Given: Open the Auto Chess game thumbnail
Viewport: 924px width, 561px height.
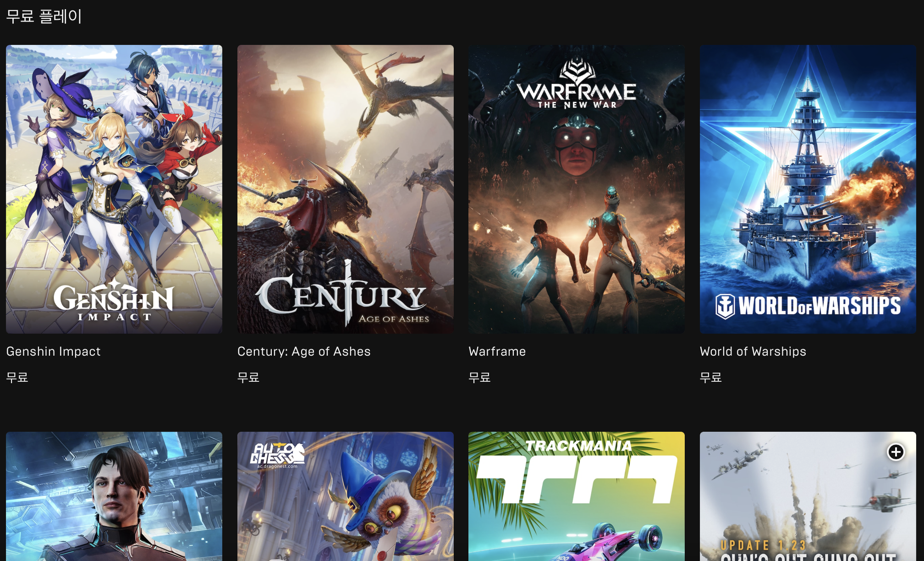Looking at the screenshot, I should pyautogui.click(x=346, y=496).
